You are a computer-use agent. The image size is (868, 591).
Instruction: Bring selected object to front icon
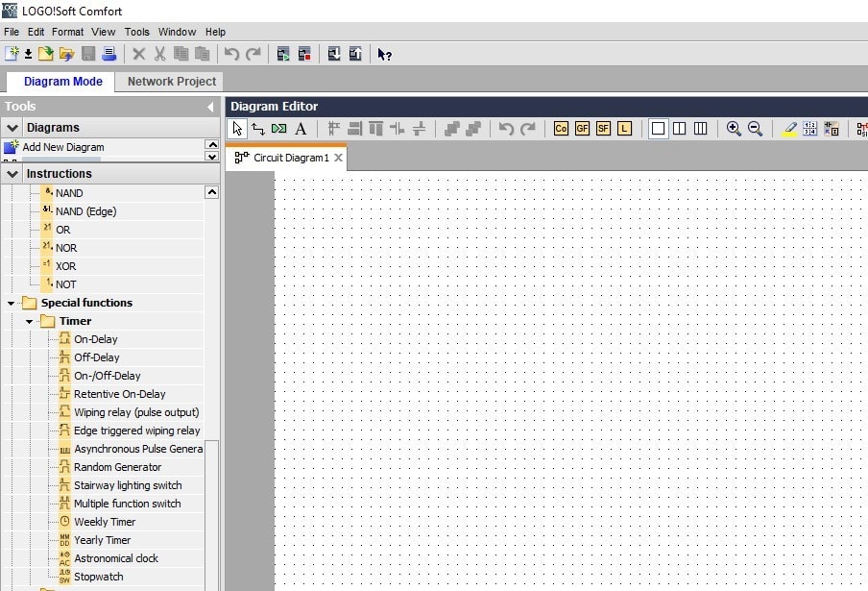click(x=451, y=129)
